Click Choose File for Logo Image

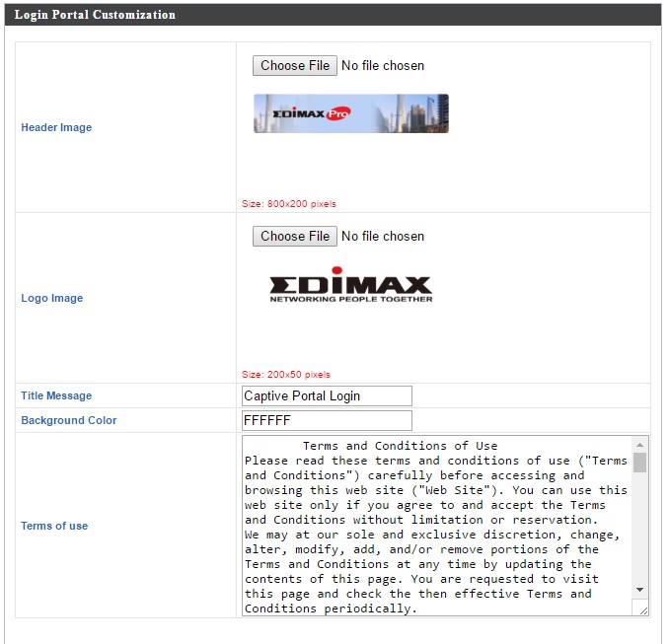pyautogui.click(x=295, y=237)
